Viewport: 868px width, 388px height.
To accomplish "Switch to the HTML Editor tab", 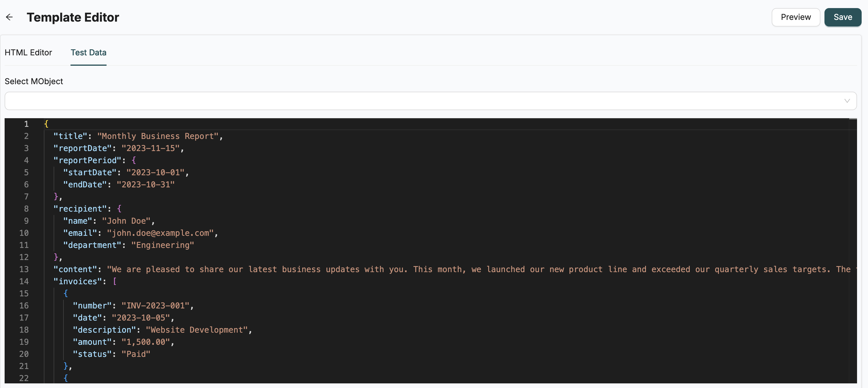I will click(x=28, y=52).
